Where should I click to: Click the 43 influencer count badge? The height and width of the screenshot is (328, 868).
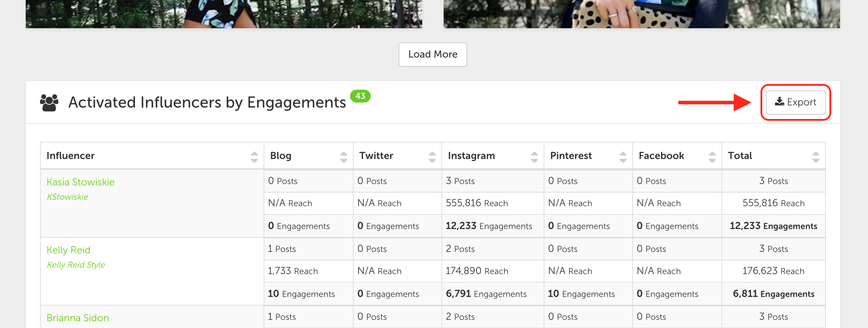click(360, 96)
